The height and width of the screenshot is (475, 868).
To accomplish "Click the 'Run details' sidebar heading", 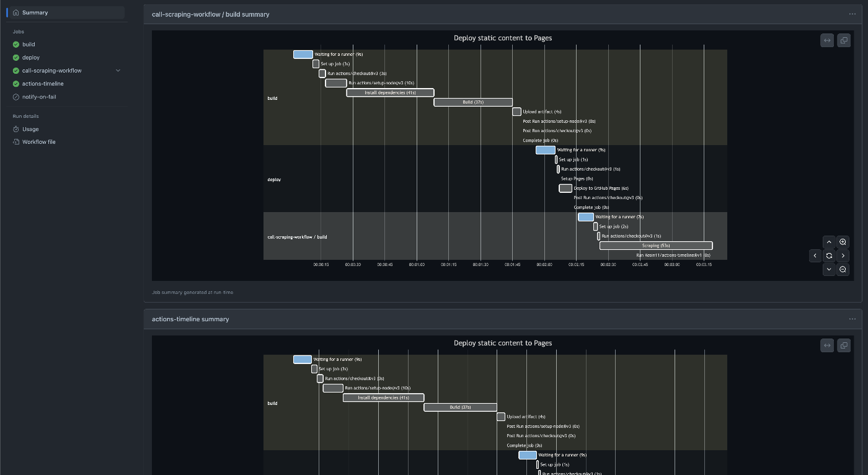I will click(25, 116).
